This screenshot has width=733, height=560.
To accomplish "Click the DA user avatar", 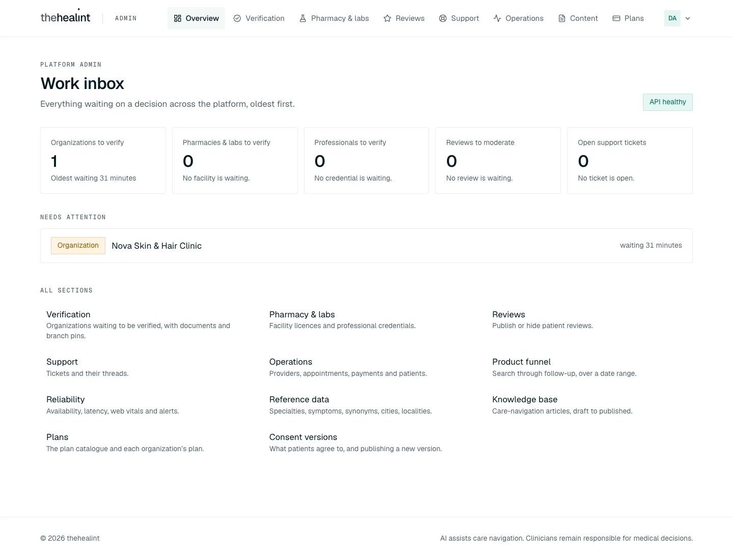I will tap(672, 18).
